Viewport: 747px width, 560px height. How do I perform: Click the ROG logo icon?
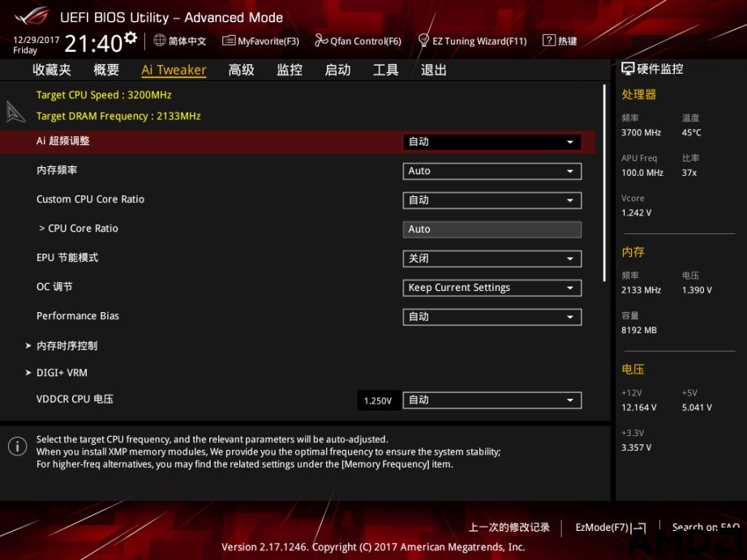[32, 16]
